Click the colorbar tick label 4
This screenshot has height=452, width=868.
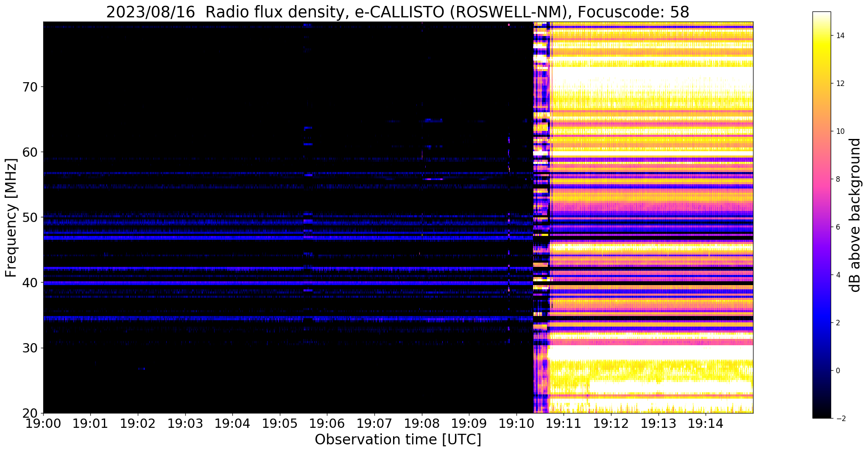pyautogui.click(x=837, y=275)
